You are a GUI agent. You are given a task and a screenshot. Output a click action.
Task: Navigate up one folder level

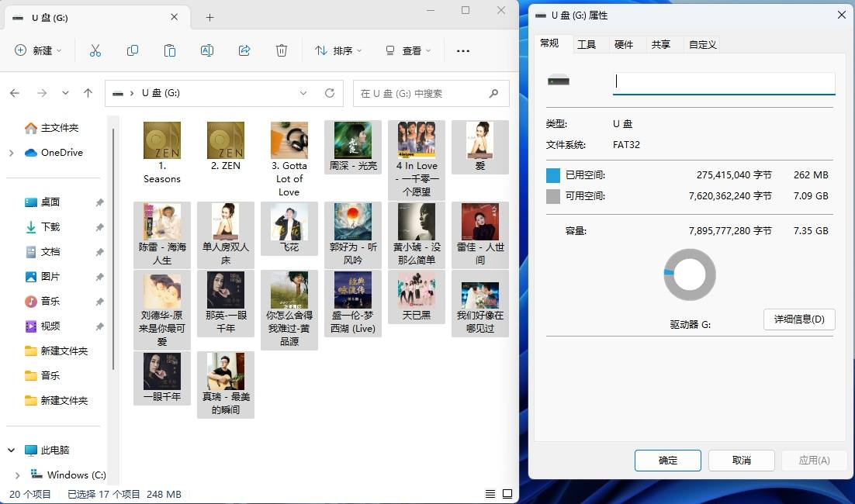pyautogui.click(x=88, y=93)
